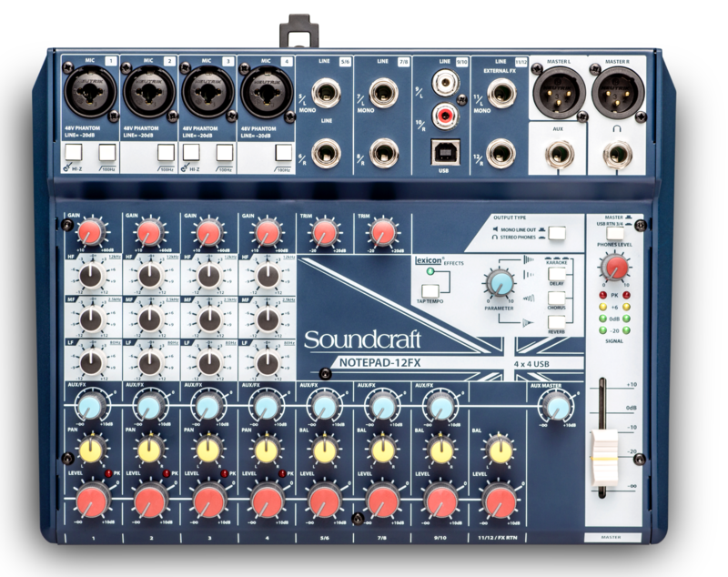
Task: Click the red Phones Level knob
Action: (616, 268)
